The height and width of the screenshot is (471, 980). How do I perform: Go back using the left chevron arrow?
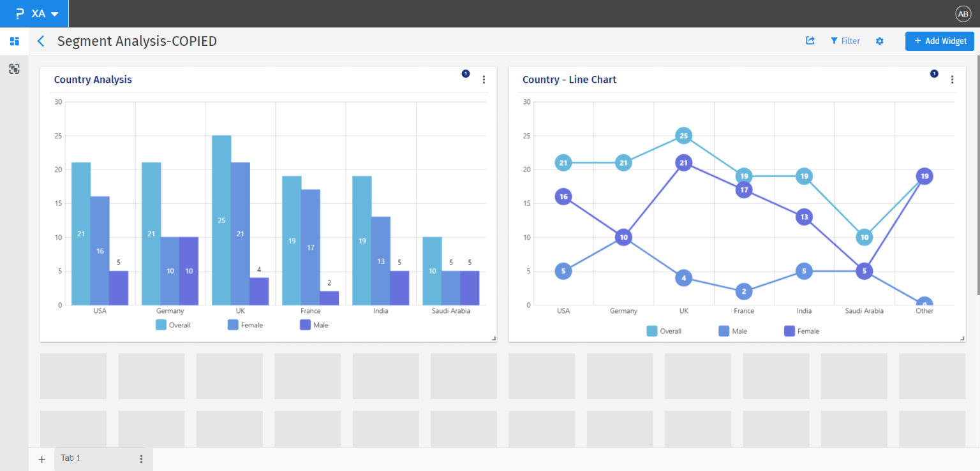pyautogui.click(x=41, y=41)
